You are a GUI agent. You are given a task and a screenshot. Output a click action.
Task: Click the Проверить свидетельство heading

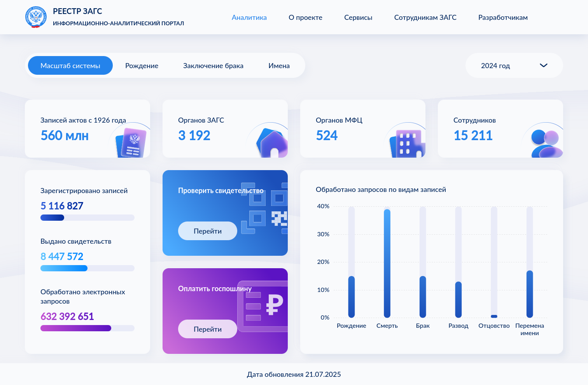click(221, 191)
